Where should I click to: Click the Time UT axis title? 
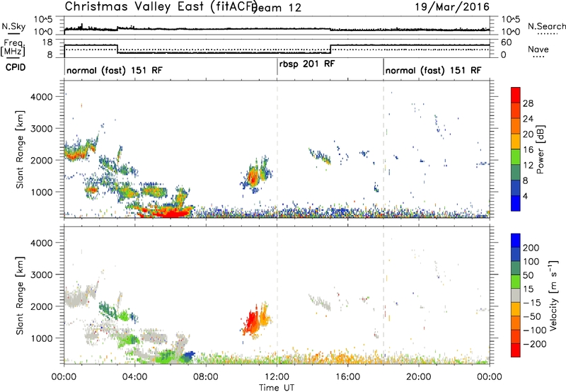tap(277, 387)
